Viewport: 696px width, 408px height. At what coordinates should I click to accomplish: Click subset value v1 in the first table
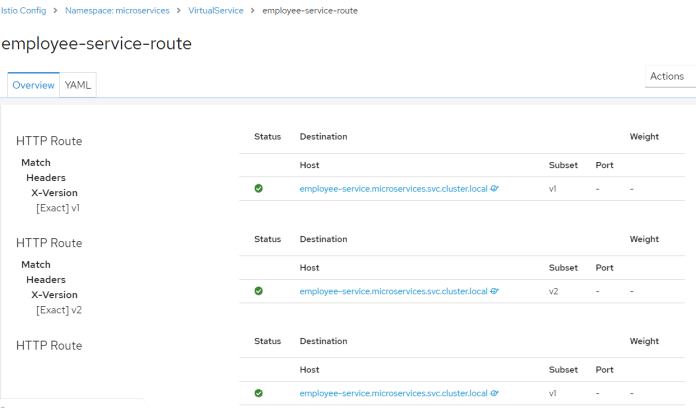coord(553,189)
